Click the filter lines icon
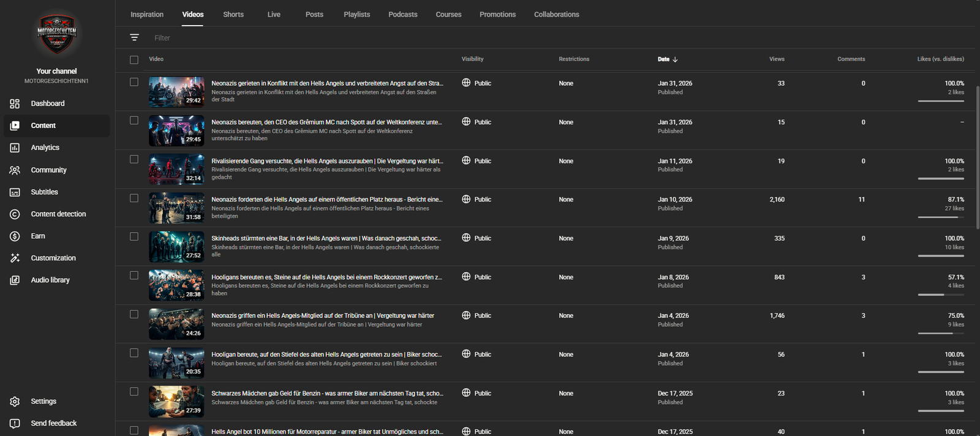Image resolution: width=980 pixels, height=436 pixels. pyautogui.click(x=134, y=37)
